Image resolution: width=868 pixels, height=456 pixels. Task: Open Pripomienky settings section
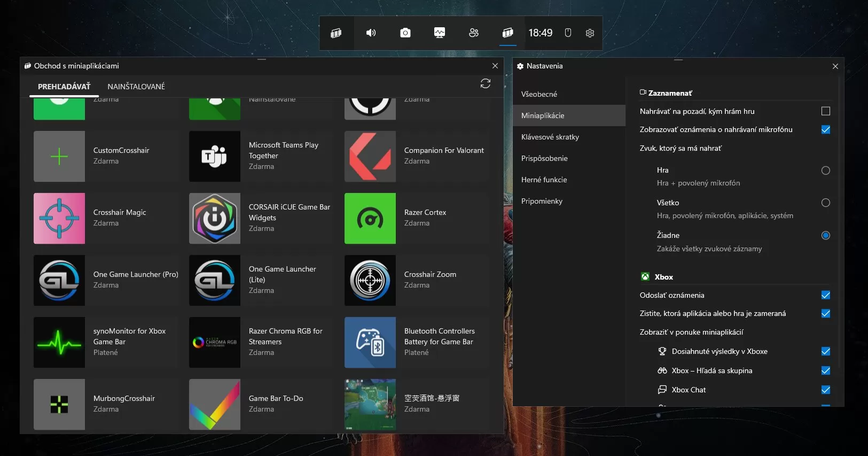(x=569, y=201)
